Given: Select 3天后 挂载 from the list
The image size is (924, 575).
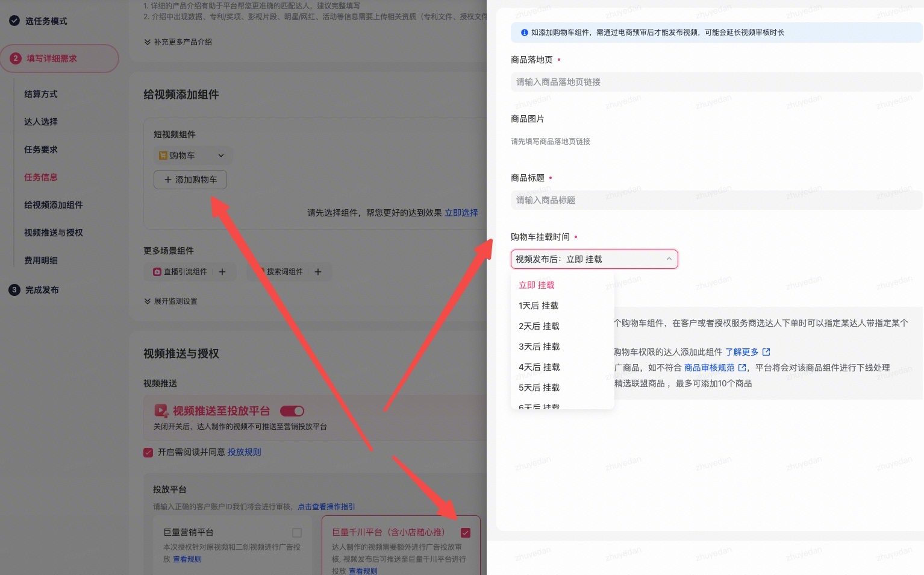Looking at the screenshot, I should (539, 347).
